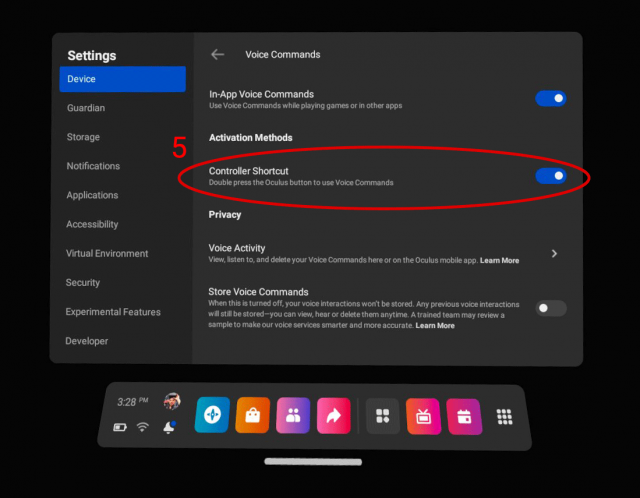The width and height of the screenshot is (640, 498).
Task: Disable In-App Voice Commands toggle
Action: (551, 98)
